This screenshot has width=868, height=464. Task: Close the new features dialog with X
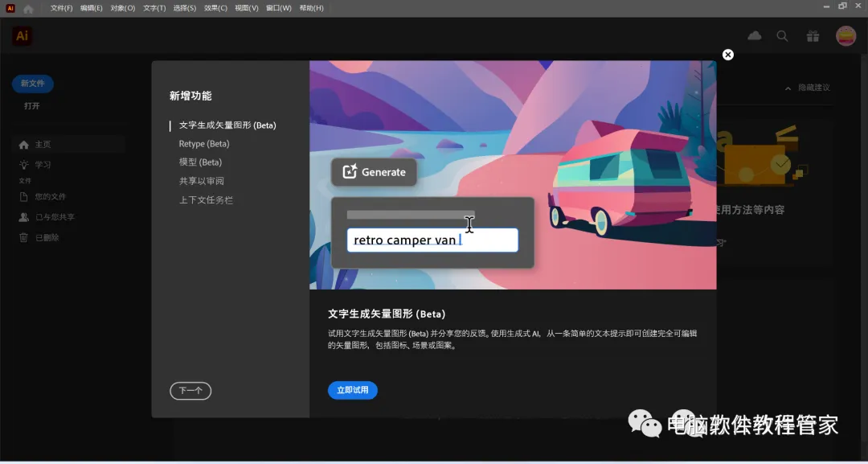(x=728, y=54)
